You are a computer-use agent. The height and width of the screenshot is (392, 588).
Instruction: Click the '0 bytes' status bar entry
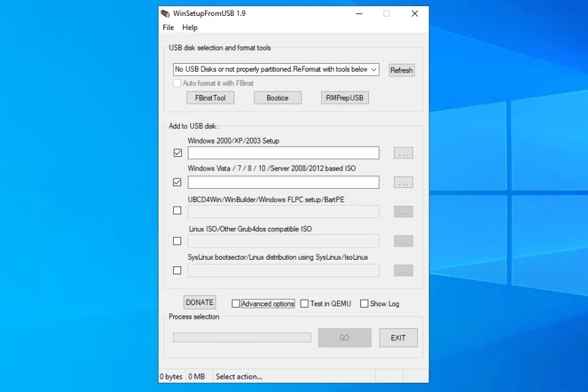171,377
